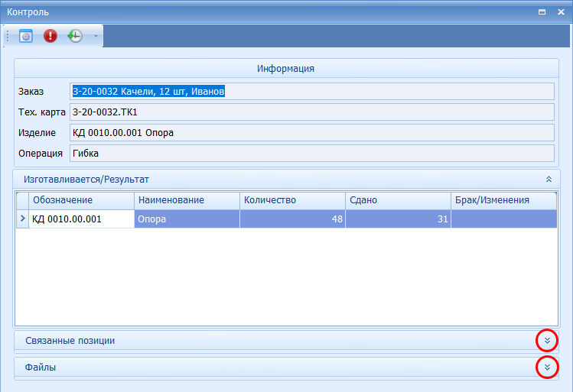Click the Сдано cell with value 31
The width and height of the screenshot is (573, 392).
(397, 219)
